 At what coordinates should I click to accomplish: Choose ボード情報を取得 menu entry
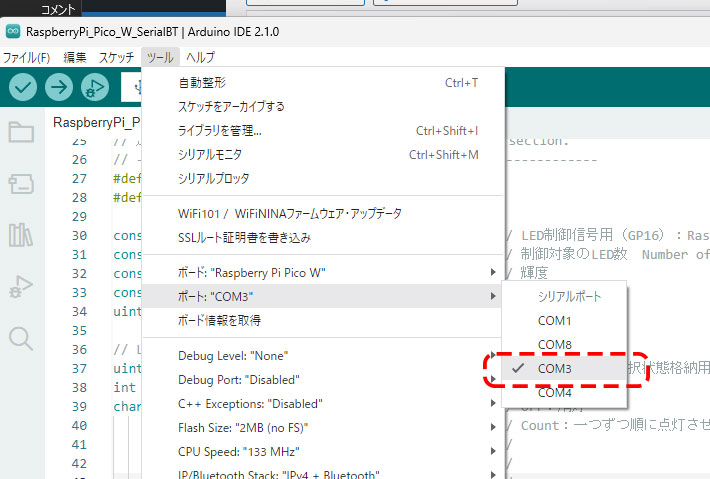point(322,321)
